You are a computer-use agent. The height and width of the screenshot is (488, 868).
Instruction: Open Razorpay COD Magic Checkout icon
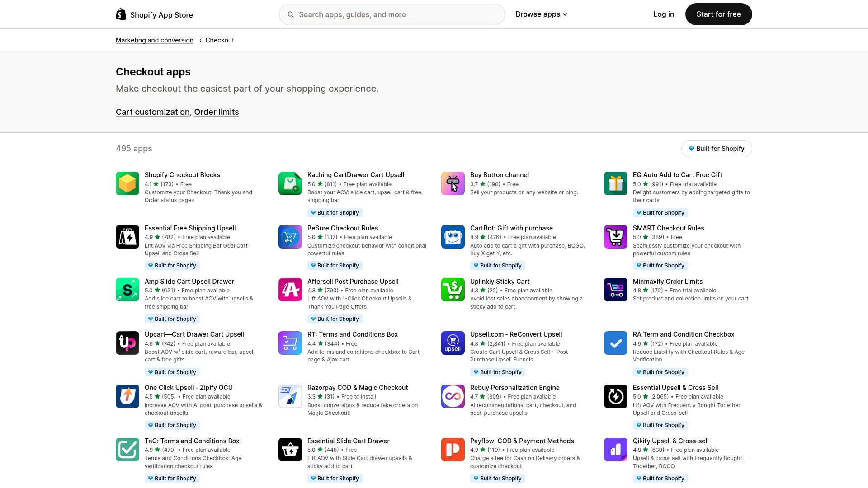pos(290,396)
